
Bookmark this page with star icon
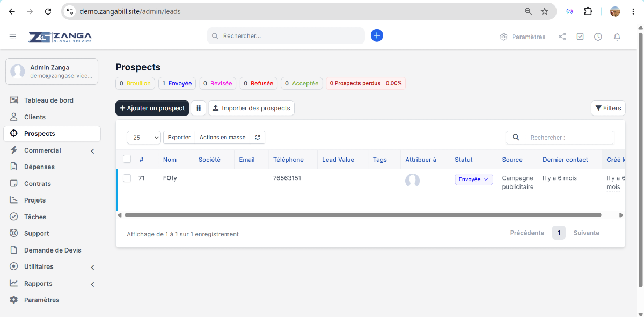pyautogui.click(x=545, y=11)
